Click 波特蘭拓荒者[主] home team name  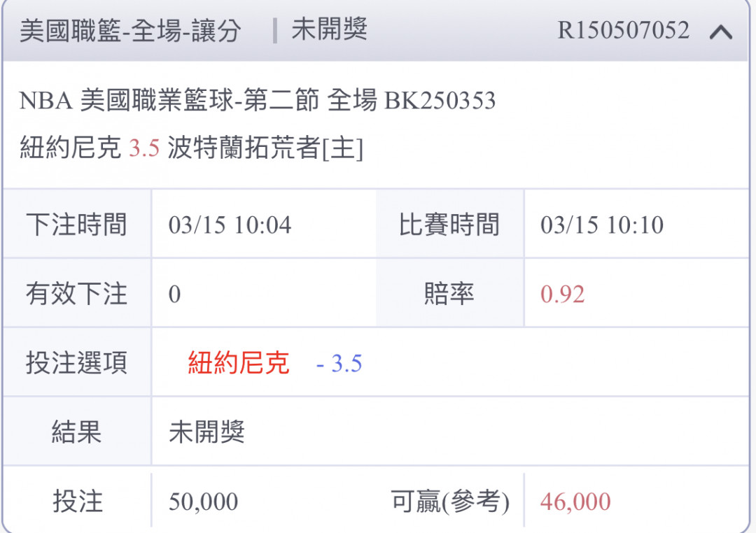pyautogui.click(x=266, y=148)
